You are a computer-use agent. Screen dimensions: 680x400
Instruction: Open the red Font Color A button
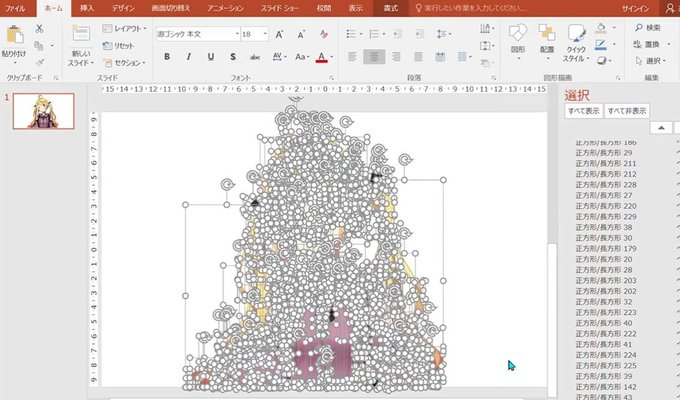click(x=321, y=57)
